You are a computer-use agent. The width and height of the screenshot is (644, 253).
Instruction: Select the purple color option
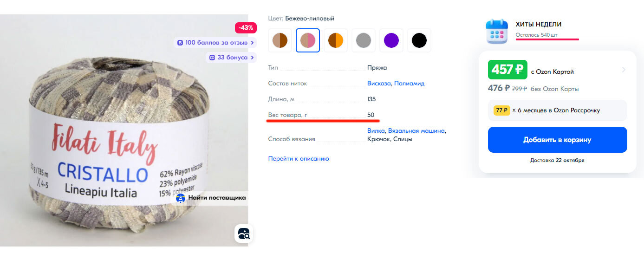391,40
